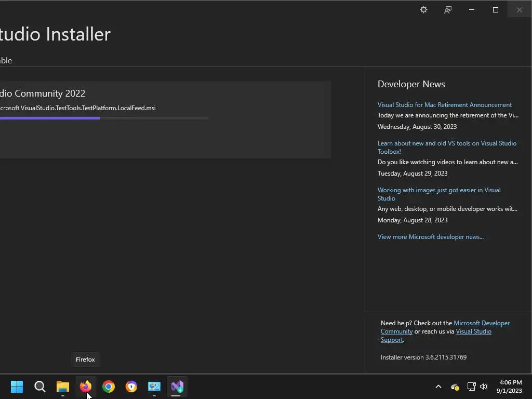Viewport: 532px width, 399px height.
Task: Click the Developer News heading
Action: (x=411, y=84)
